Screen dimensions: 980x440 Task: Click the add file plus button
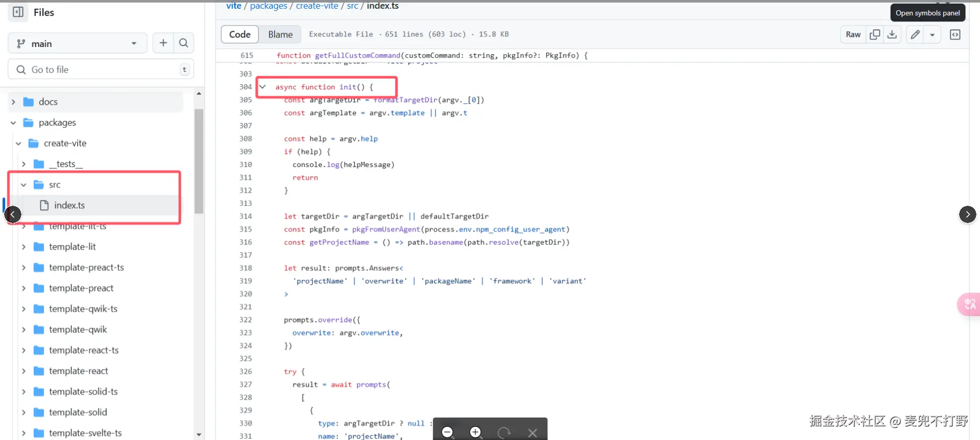[163, 43]
